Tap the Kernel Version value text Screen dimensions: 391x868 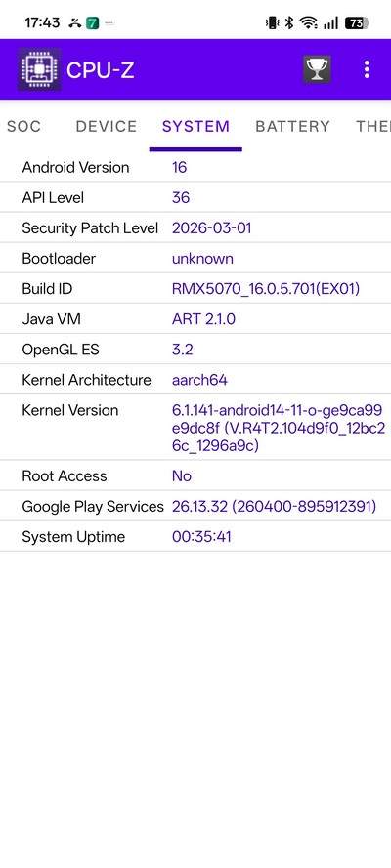pos(279,428)
